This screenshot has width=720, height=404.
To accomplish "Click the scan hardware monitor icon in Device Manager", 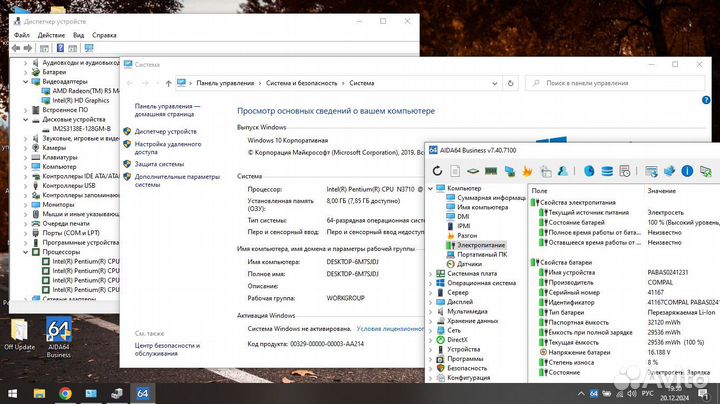I will coord(89,48).
